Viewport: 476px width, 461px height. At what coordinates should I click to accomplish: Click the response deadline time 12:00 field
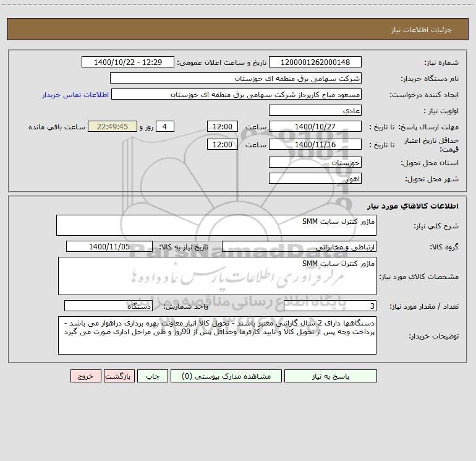(x=222, y=126)
